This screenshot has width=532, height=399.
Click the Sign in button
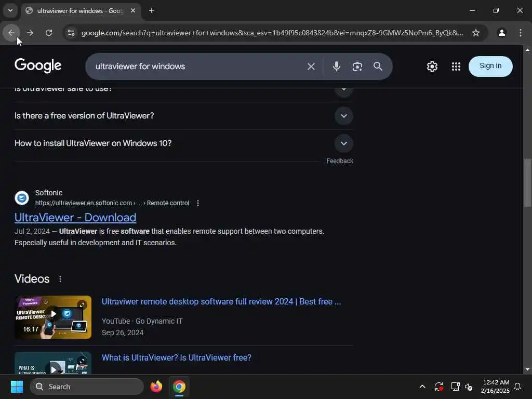pos(490,66)
